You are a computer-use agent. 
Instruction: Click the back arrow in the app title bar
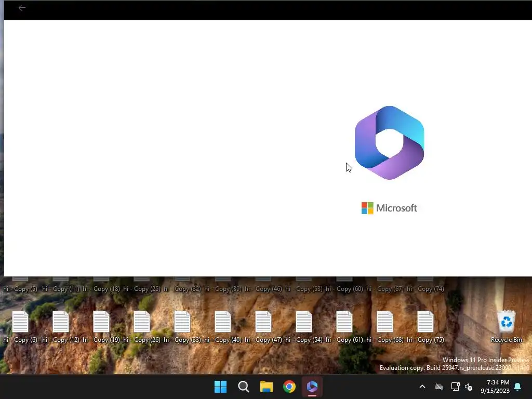coord(22,7)
